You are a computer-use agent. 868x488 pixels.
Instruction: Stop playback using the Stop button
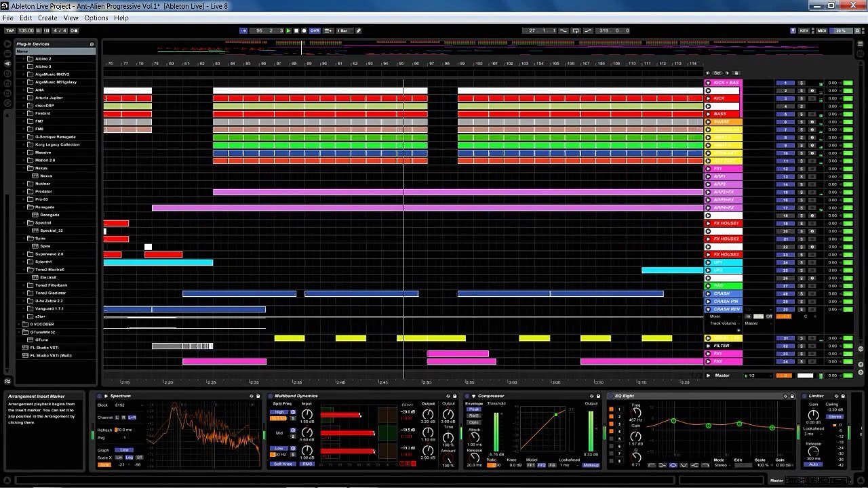(296, 30)
